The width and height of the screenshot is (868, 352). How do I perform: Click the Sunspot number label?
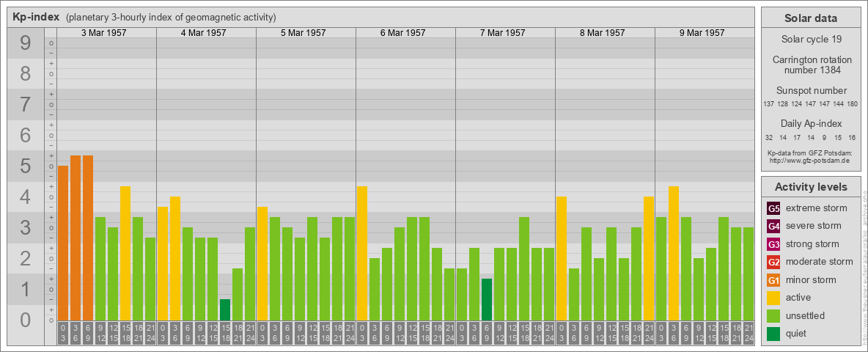[x=811, y=91]
